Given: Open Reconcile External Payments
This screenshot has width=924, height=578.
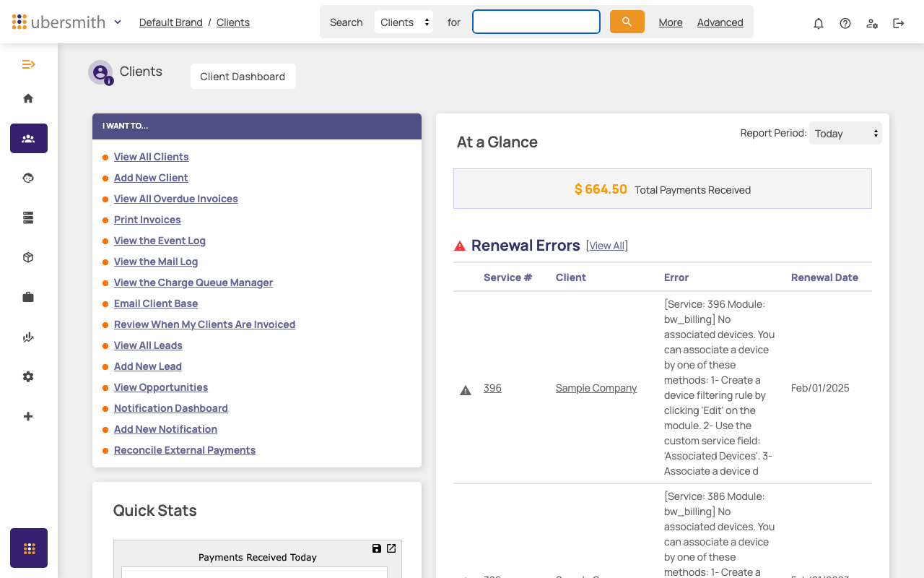Looking at the screenshot, I should coord(185,450).
